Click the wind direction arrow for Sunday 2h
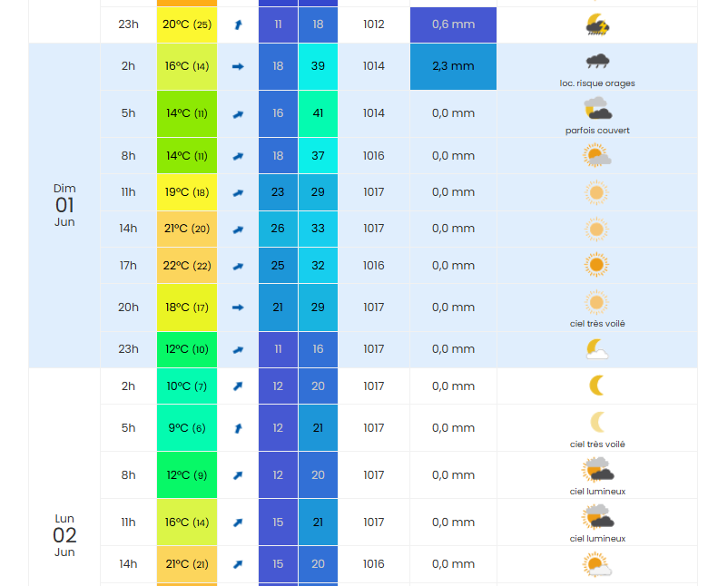Image resolution: width=728 pixels, height=586 pixels. pos(238,66)
